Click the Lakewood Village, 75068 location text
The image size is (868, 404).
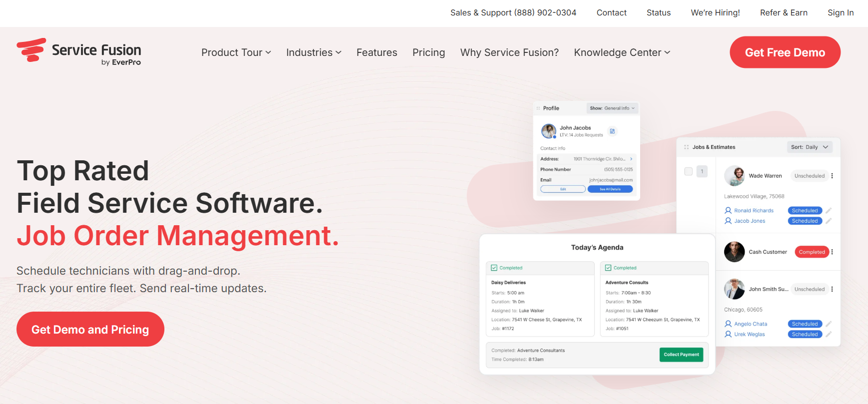coord(754,196)
